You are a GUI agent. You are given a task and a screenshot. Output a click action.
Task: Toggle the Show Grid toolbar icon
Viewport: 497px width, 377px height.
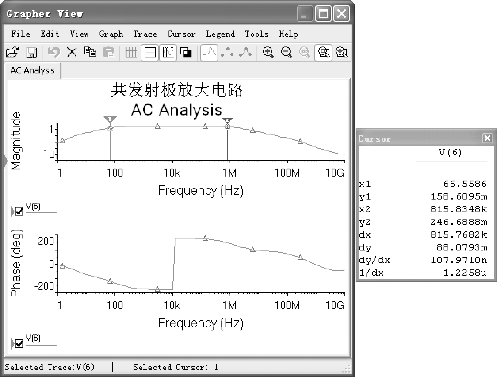131,53
